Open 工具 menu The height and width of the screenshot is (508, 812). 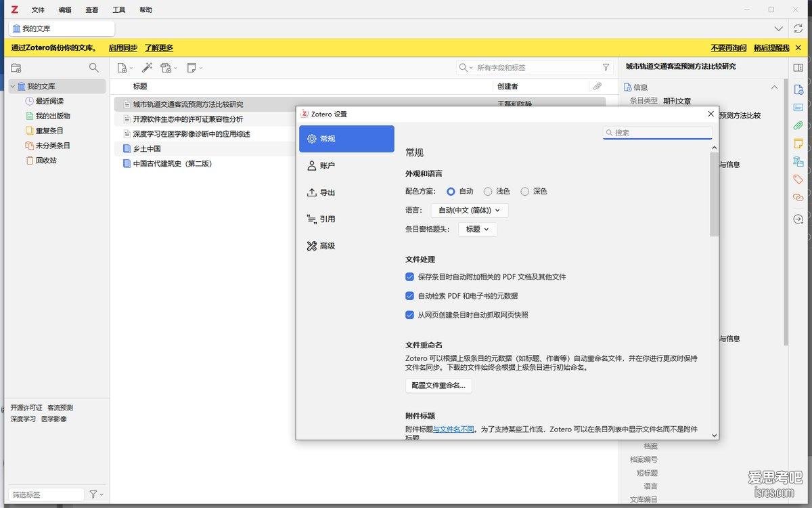click(119, 10)
